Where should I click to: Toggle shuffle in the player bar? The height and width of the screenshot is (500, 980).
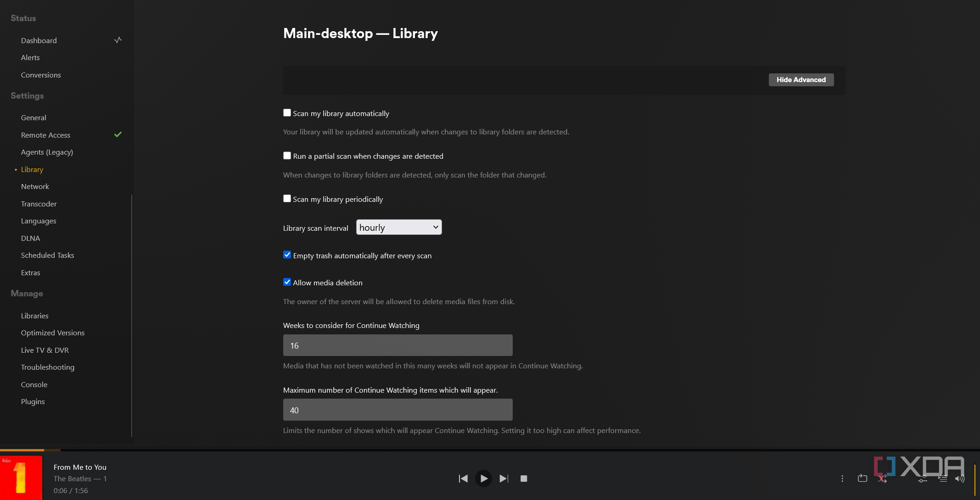[x=882, y=479]
